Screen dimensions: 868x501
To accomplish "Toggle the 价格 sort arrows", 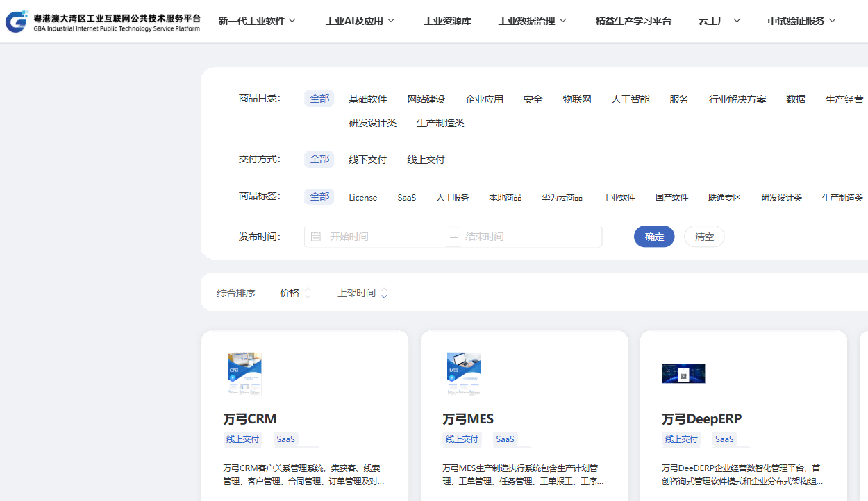I will 308,294.
